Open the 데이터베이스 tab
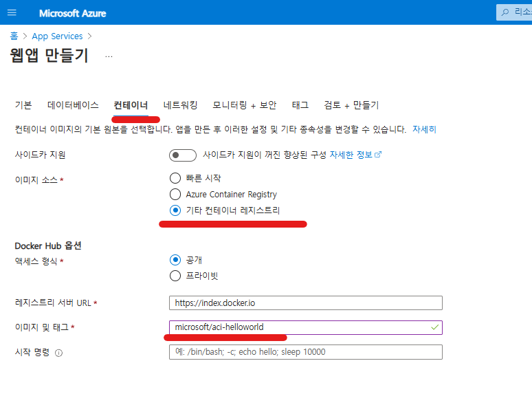This screenshot has width=532, height=405. [73, 105]
